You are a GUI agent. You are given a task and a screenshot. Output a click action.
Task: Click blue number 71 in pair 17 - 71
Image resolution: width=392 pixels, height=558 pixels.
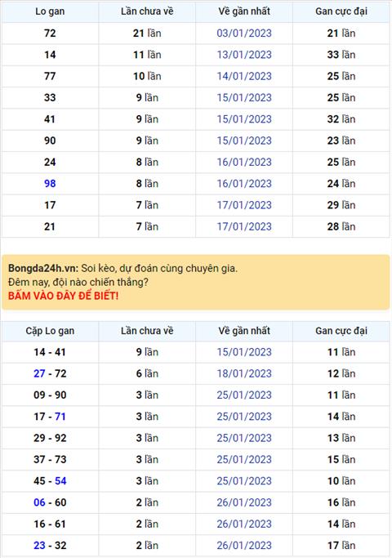(60, 417)
